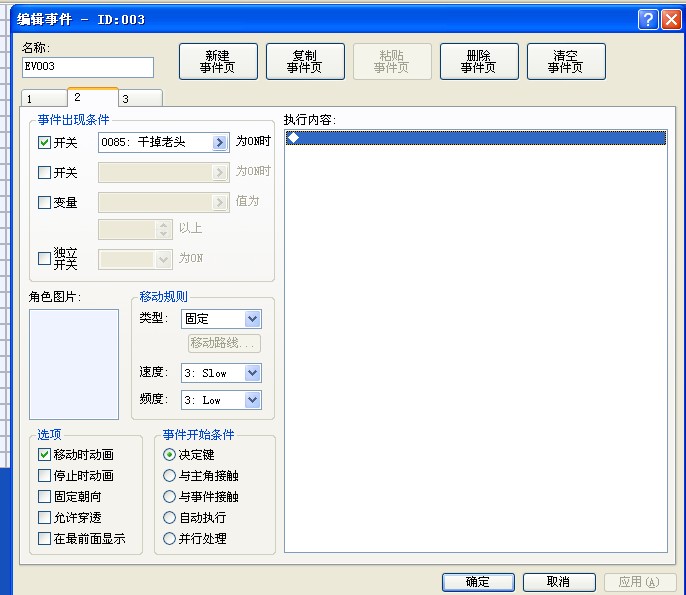Click the diamond marker in 执行内容 list

pos(293,138)
